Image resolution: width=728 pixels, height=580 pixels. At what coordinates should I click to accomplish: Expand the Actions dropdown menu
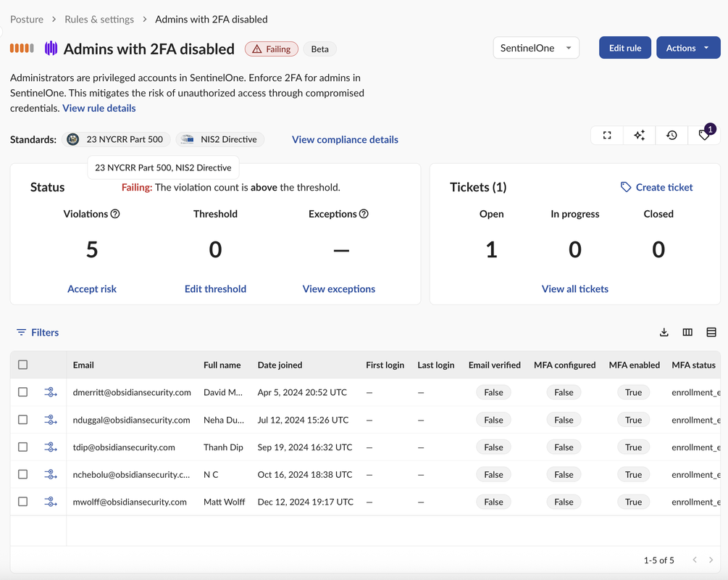click(x=688, y=48)
